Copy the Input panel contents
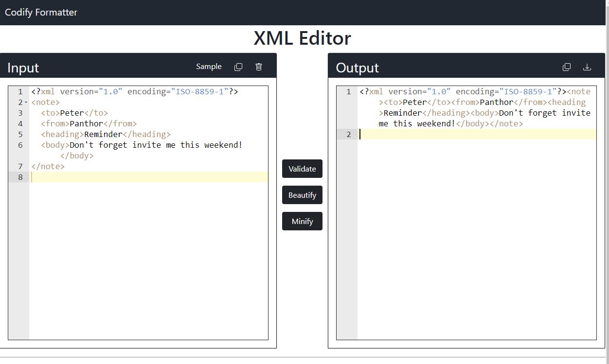The image size is (609, 364). coord(238,67)
